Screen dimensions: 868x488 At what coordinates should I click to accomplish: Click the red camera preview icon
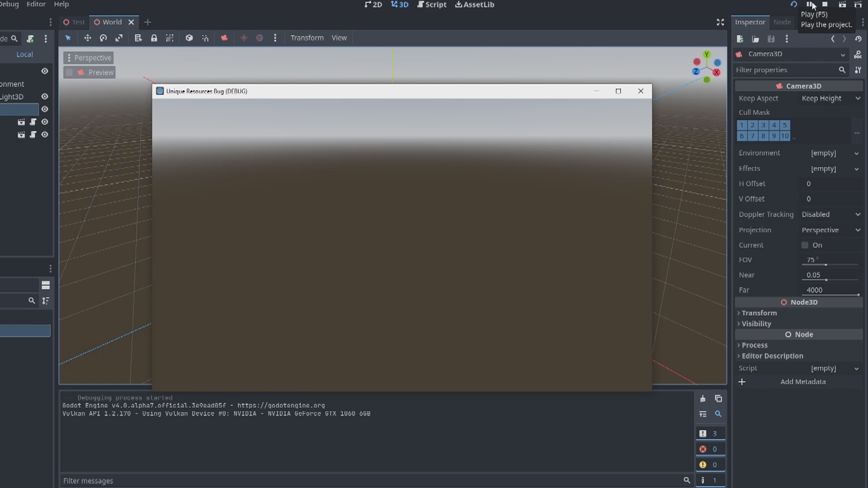[x=224, y=38]
